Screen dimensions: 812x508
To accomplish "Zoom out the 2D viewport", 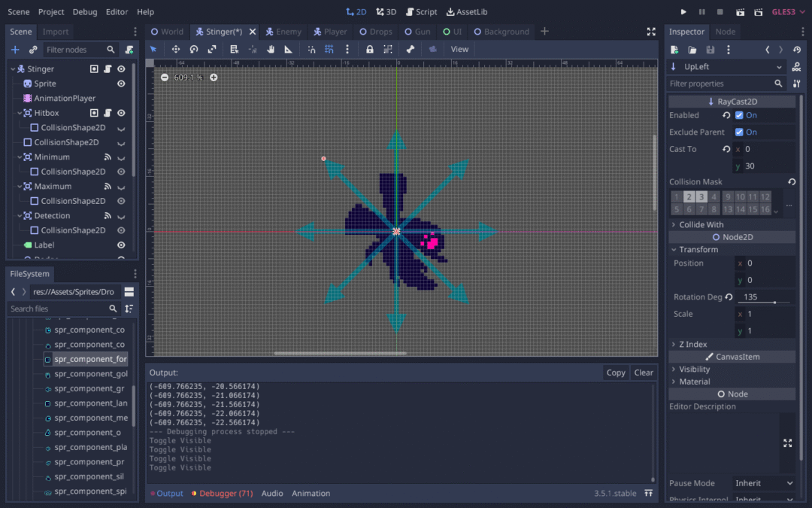I will [164, 78].
